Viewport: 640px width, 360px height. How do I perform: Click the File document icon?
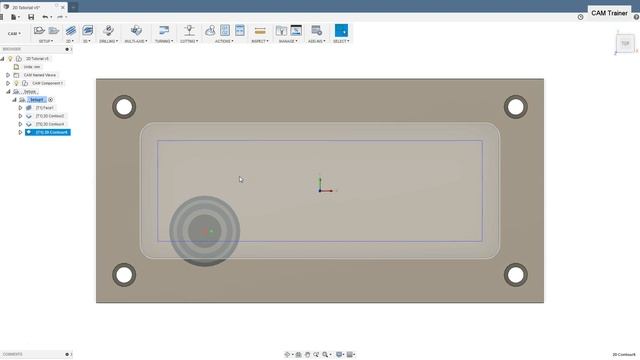click(x=13, y=17)
